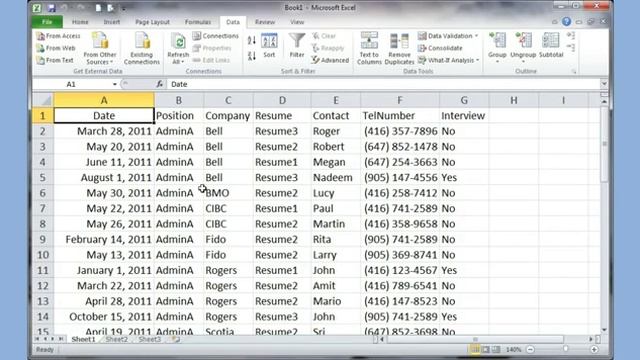
Task: Click horizontal scrollbar right arrow
Action: 591,339
